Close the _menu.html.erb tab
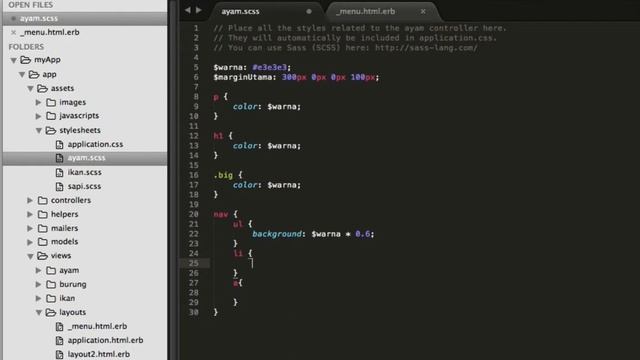The width and height of the screenshot is (640, 360). point(423,11)
